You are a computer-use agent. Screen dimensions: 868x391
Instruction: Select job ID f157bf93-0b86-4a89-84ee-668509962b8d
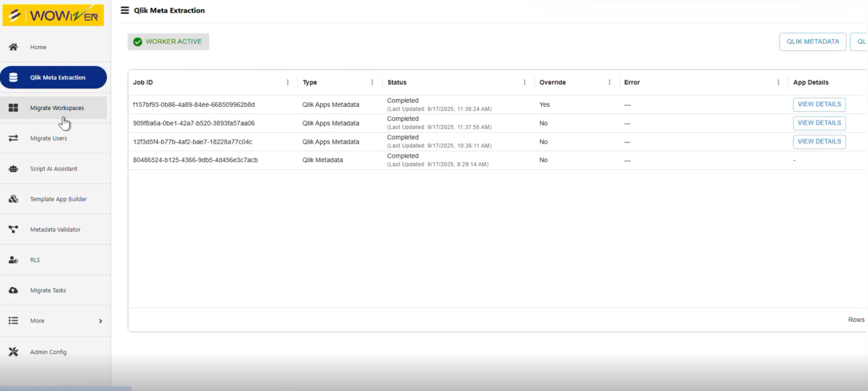tap(194, 105)
